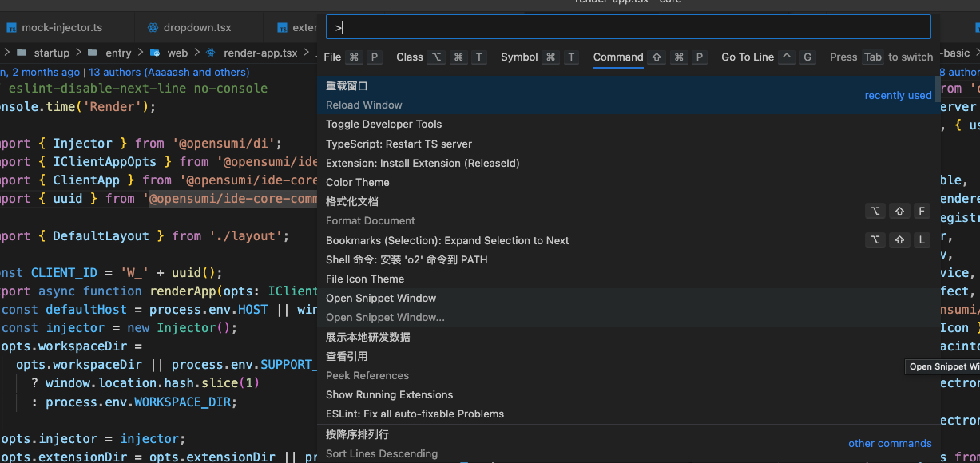Click the F keybinding badge beside Format Document
The width and height of the screenshot is (980, 463).
coord(922,211)
